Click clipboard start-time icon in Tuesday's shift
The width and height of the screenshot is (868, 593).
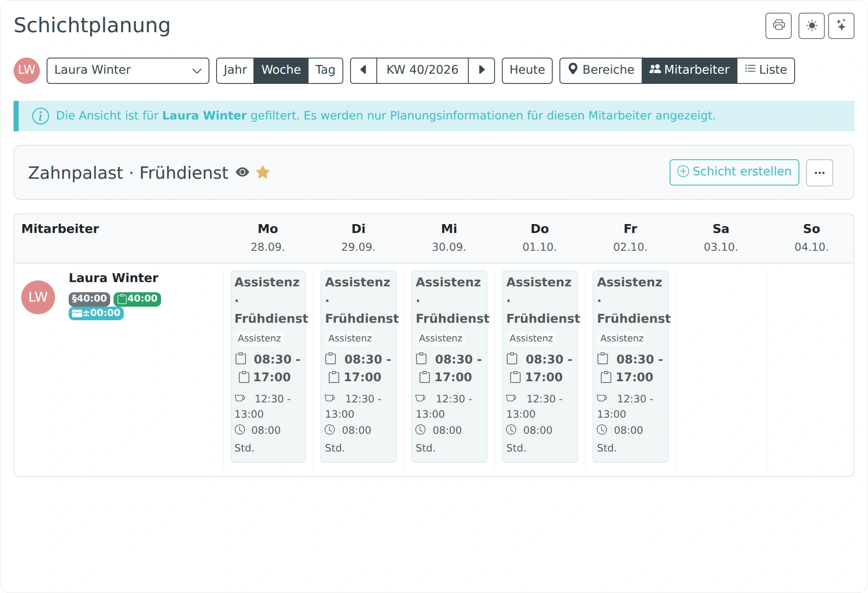click(331, 359)
